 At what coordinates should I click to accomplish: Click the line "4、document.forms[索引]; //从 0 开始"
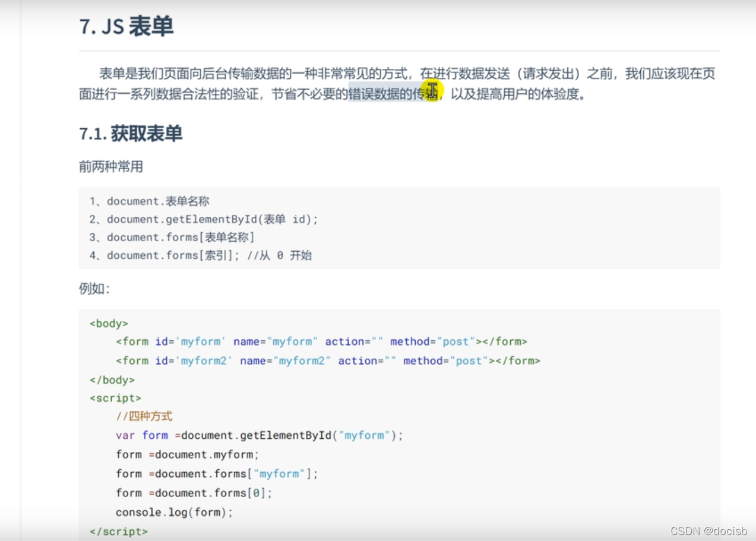point(201,255)
